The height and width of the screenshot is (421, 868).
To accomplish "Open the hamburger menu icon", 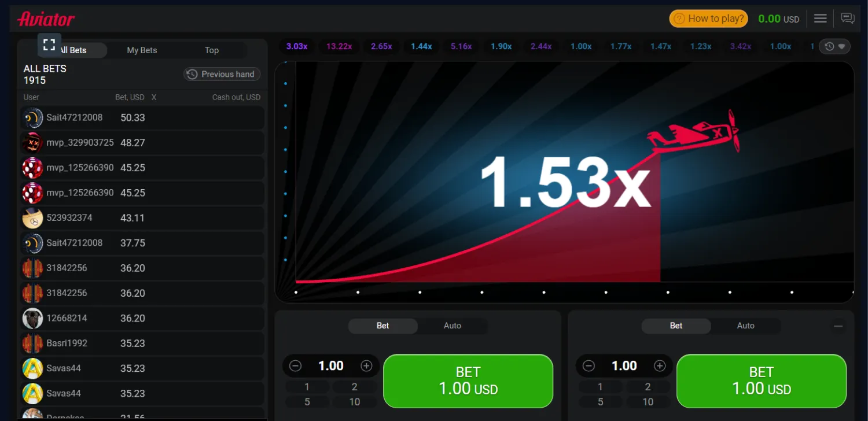I will [x=820, y=19].
